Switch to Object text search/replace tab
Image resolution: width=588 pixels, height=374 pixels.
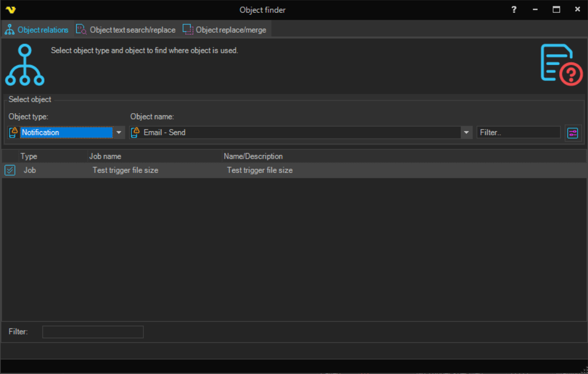click(126, 30)
